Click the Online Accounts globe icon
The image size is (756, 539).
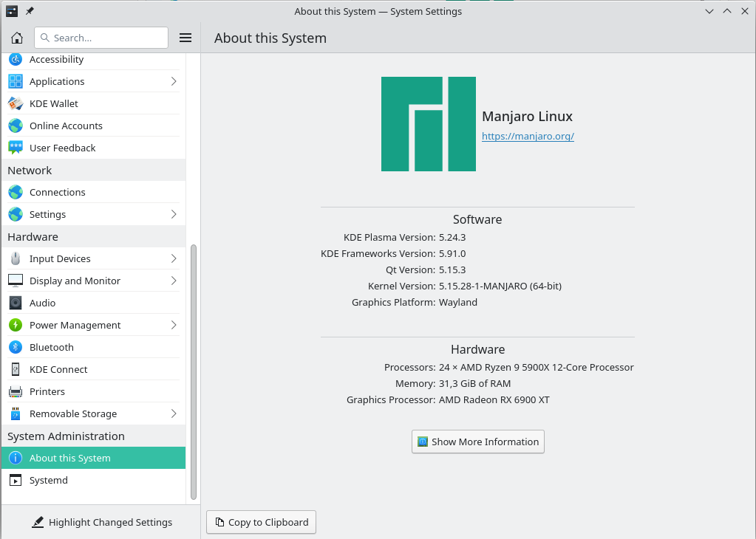point(16,126)
